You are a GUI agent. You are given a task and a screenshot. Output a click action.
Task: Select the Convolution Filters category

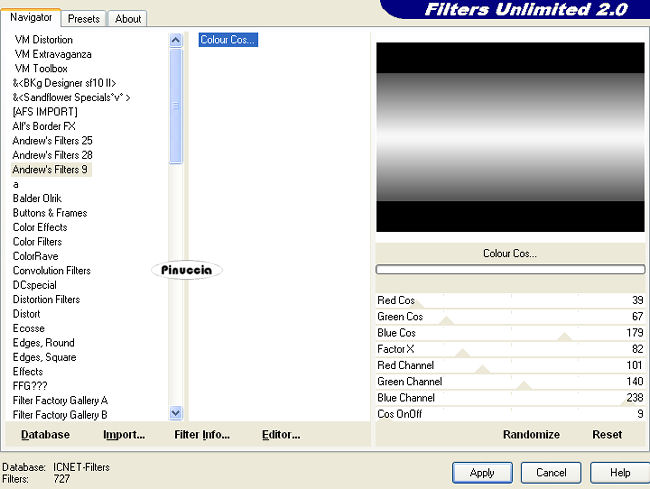[51, 271]
